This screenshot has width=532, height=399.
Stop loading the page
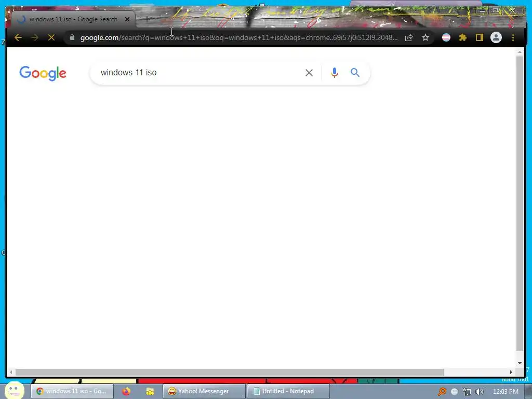[x=51, y=37]
